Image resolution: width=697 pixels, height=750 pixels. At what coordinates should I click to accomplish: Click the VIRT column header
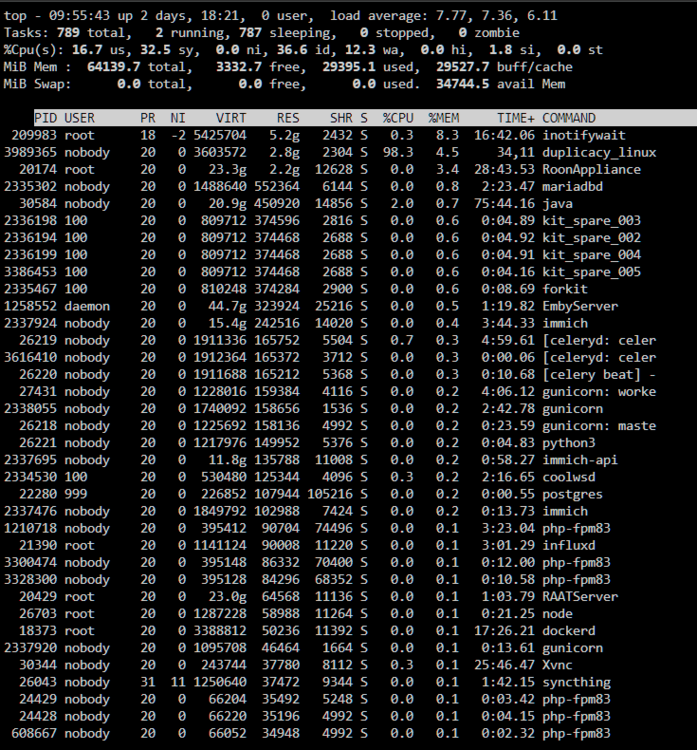(x=231, y=118)
